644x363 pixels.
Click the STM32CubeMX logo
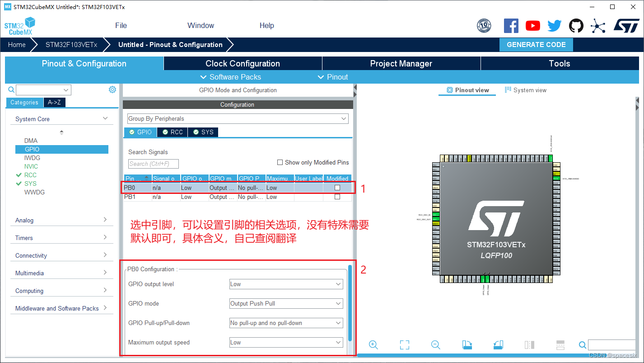click(20, 26)
